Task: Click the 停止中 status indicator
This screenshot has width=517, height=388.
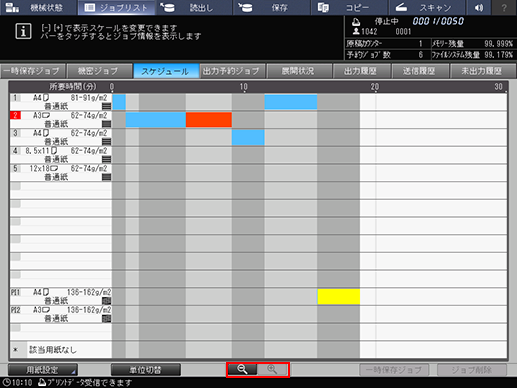Action: click(387, 22)
